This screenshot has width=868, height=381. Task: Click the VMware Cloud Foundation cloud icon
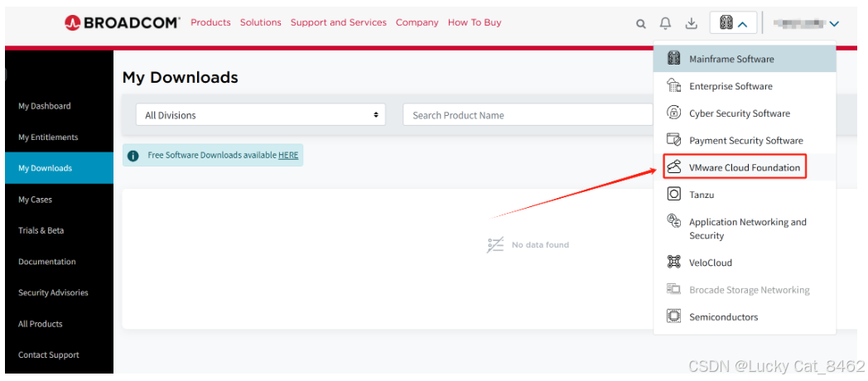673,167
